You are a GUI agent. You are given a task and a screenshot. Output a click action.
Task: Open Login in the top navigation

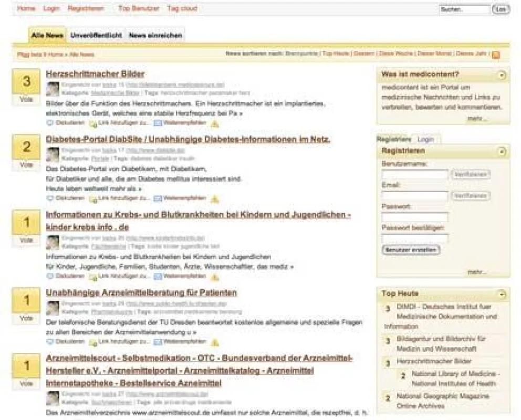pyautogui.click(x=51, y=8)
